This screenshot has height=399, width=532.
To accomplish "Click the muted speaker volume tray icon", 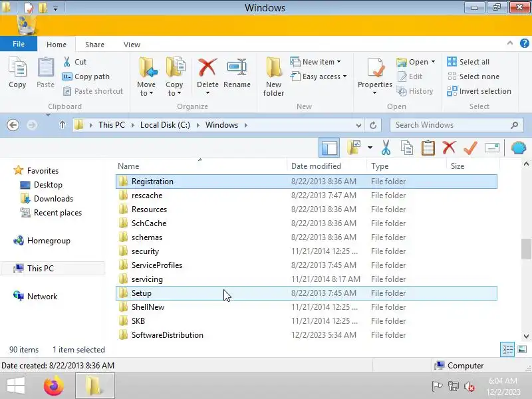I will coord(469,386).
